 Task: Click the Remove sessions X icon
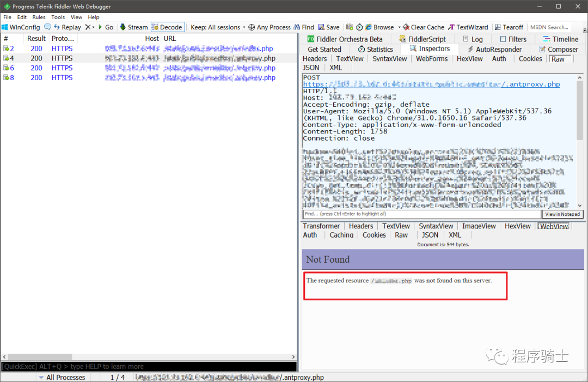tap(88, 27)
